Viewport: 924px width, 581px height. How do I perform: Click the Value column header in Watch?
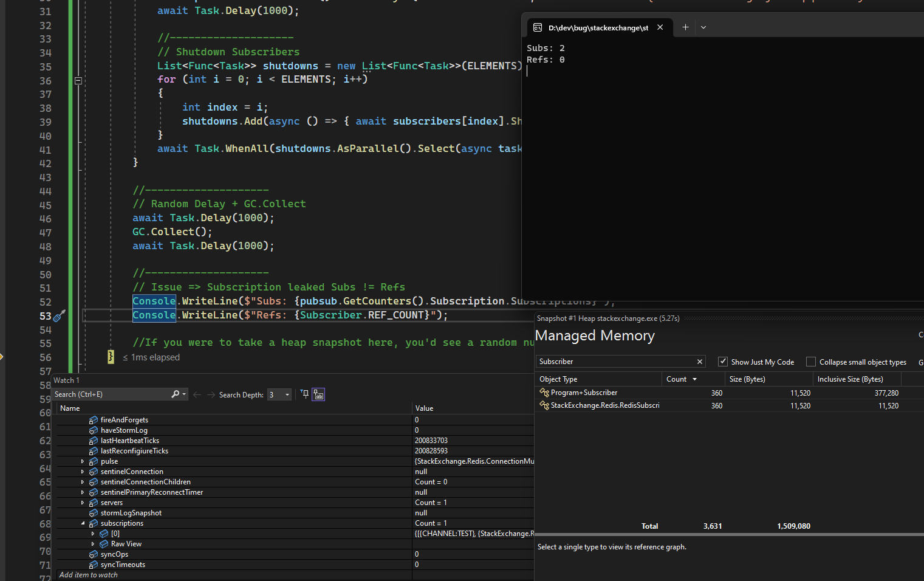coord(473,408)
